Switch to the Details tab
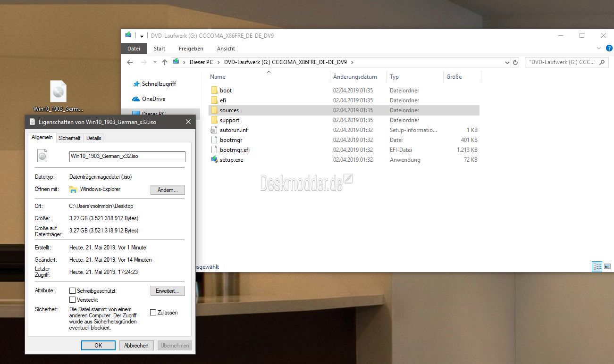Viewport: 614px width, 364px height. pos(93,138)
